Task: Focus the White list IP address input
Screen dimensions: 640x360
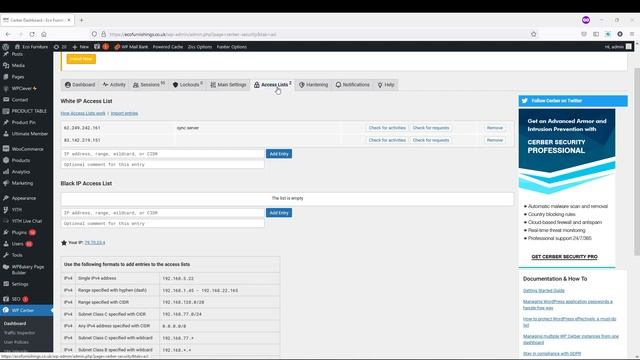Action: 162,154
